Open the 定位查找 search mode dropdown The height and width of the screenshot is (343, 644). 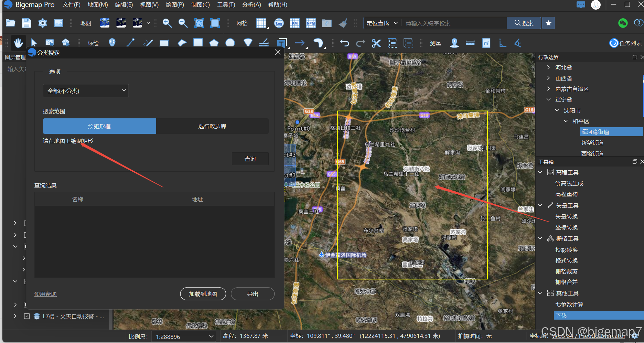382,23
